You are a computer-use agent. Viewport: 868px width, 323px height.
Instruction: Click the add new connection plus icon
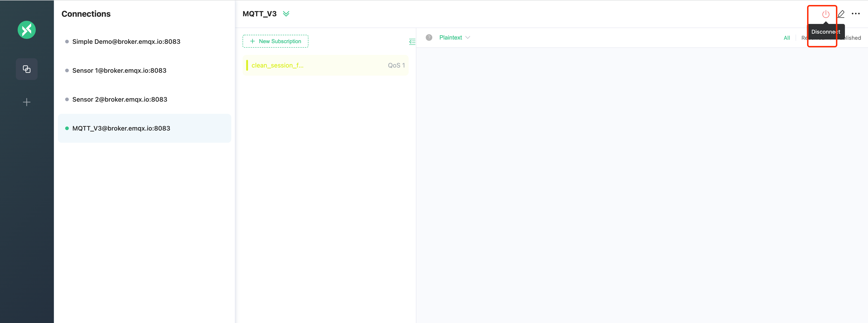[26, 102]
